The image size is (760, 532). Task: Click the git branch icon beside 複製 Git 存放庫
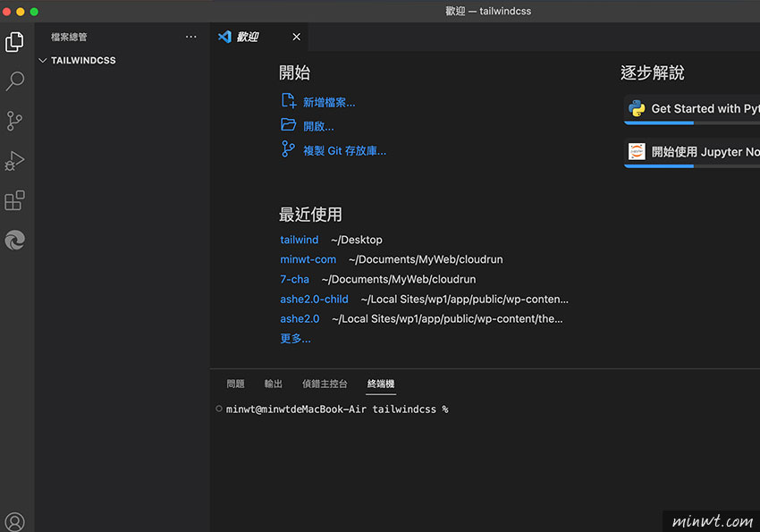tap(288, 148)
